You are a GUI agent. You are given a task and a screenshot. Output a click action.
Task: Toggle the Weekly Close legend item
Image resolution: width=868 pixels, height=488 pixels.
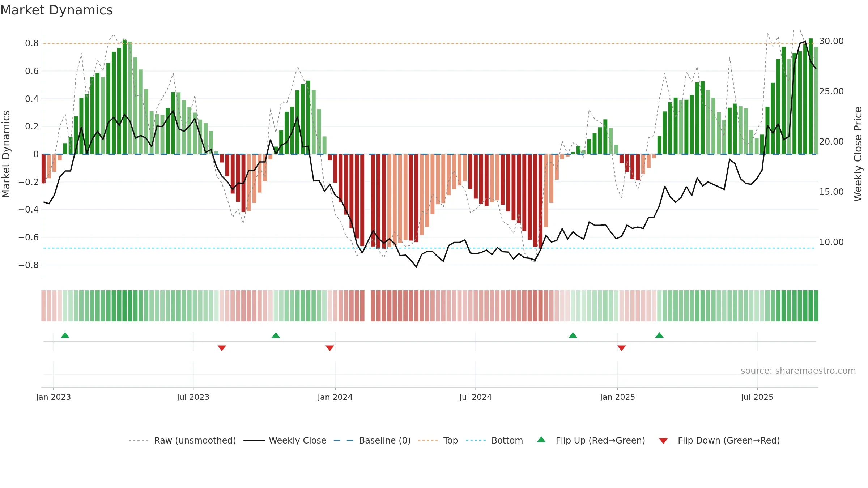click(x=285, y=440)
